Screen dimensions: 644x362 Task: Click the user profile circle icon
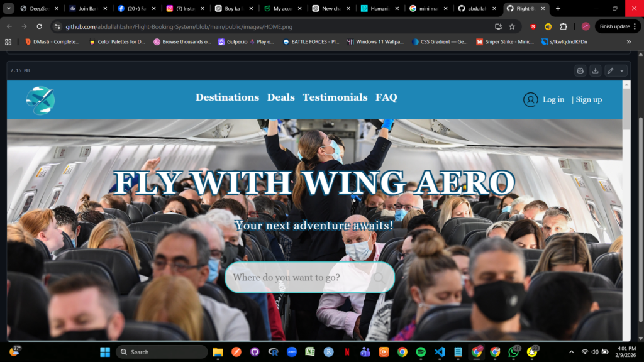coord(530,100)
